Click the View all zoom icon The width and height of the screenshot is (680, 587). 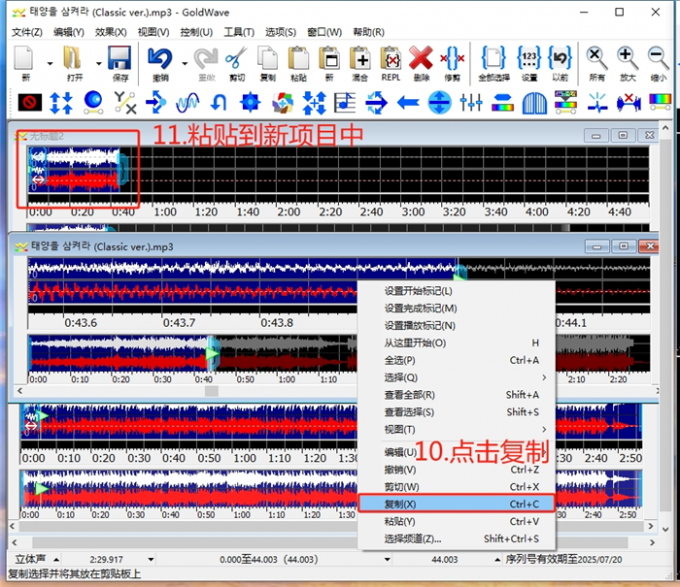click(x=597, y=63)
